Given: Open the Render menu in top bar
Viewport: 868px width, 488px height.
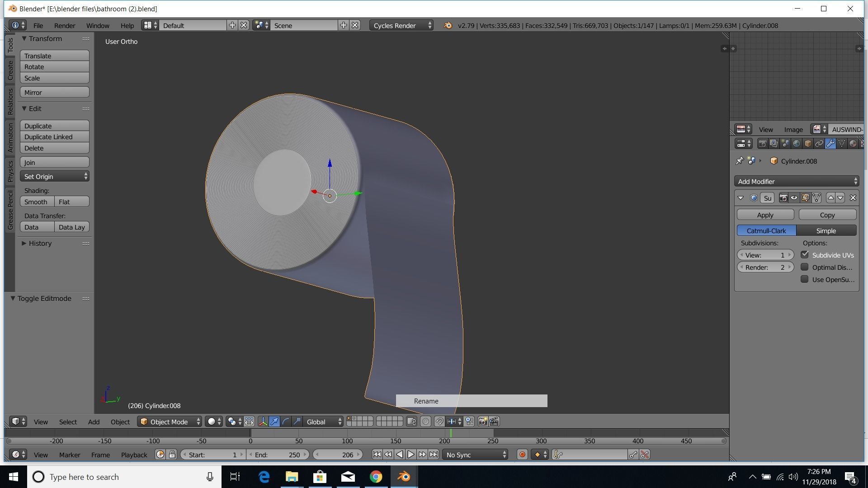Looking at the screenshot, I should pos(65,26).
